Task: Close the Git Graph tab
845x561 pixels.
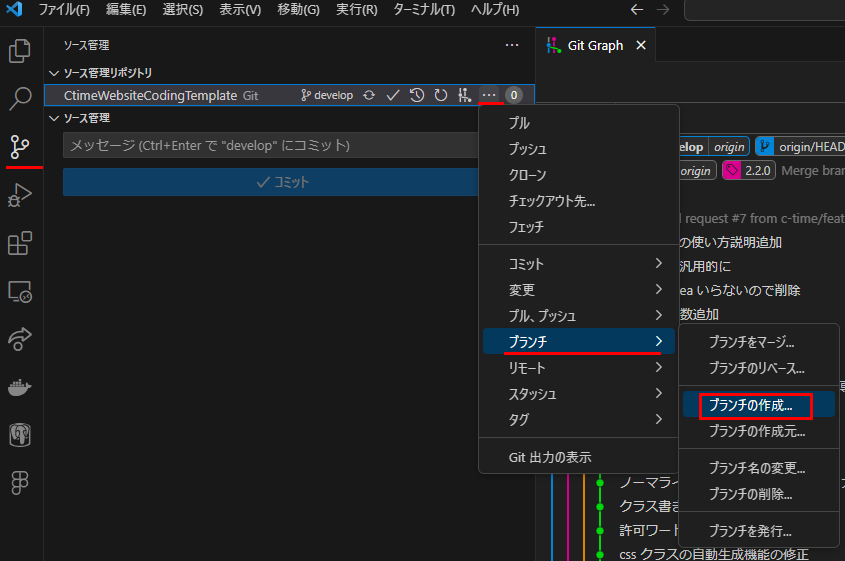Action: point(641,45)
